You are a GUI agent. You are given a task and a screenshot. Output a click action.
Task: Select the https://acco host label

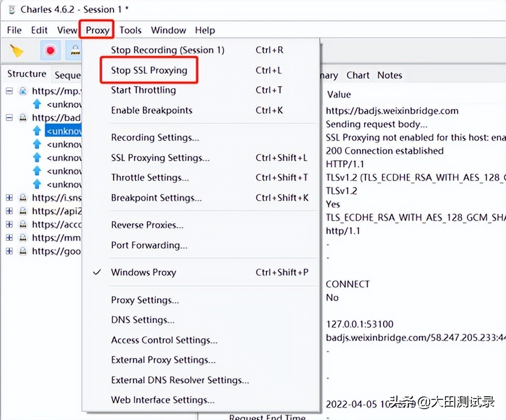[57, 224]
